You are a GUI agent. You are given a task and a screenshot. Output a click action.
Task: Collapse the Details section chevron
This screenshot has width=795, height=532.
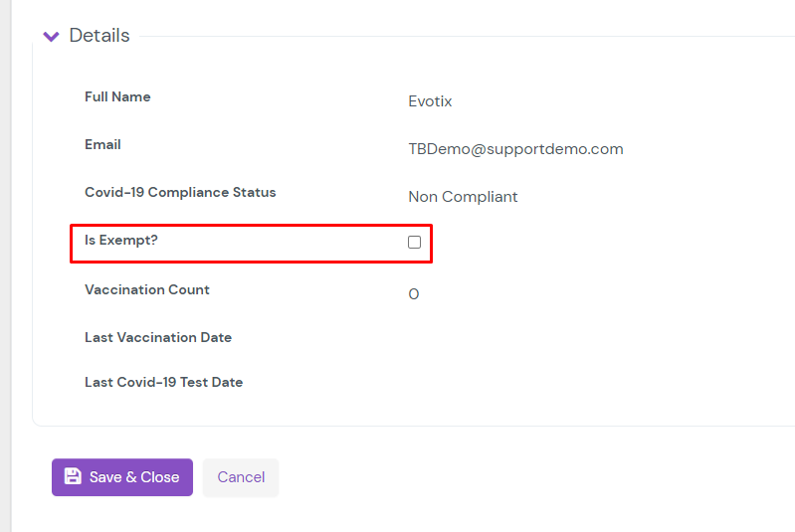51,37
